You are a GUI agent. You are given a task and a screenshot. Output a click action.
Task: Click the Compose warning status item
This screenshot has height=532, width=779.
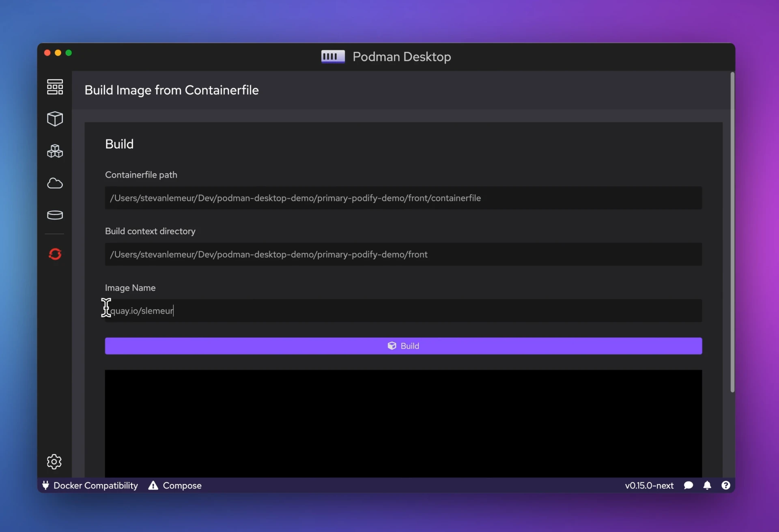click(175, 485)
